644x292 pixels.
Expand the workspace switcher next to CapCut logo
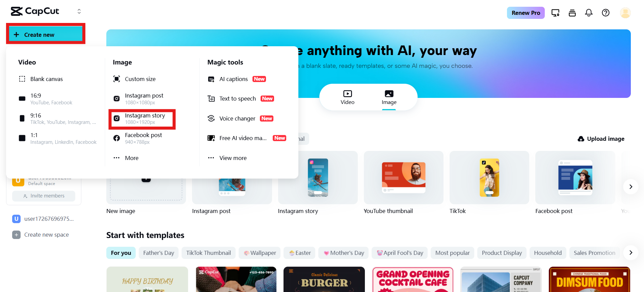click(x=79, y=11)
